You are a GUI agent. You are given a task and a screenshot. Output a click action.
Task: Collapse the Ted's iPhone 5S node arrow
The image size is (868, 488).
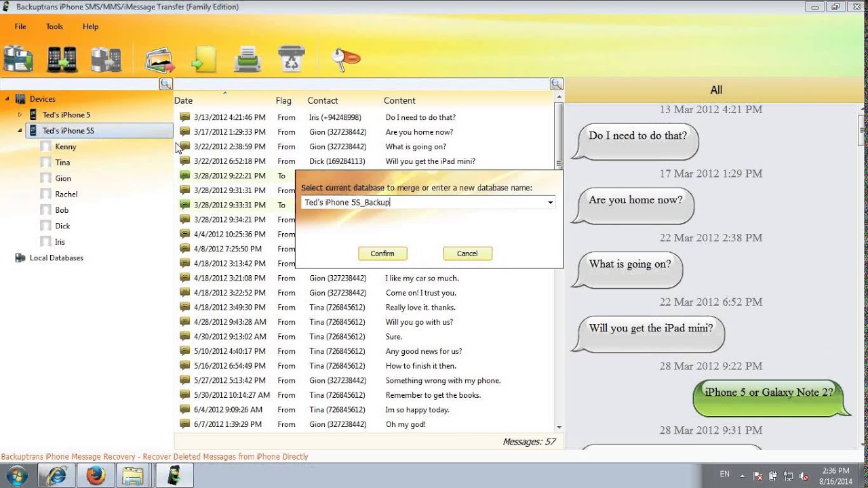(20, 131)
